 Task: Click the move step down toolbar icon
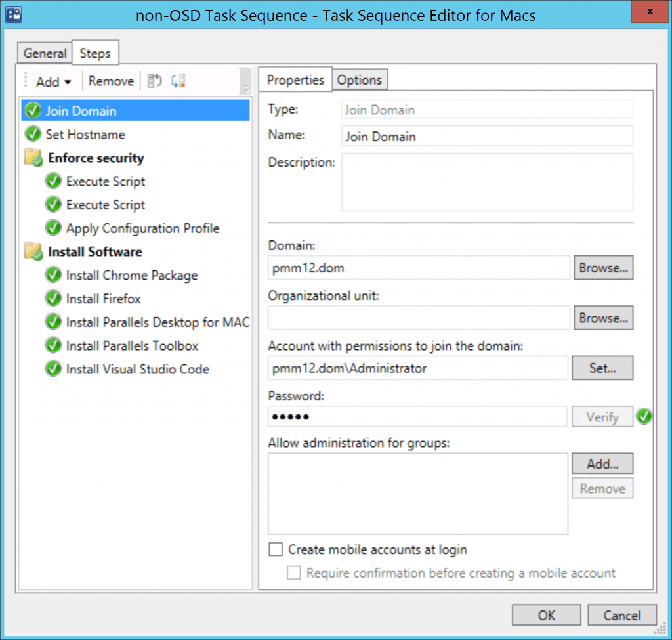(x=178, y=81)
